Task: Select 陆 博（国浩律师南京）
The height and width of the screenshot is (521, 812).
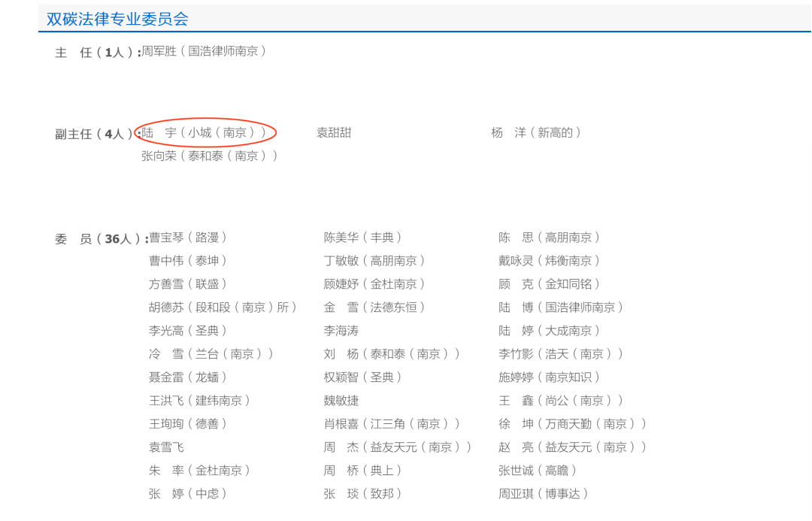Action: 561,307
